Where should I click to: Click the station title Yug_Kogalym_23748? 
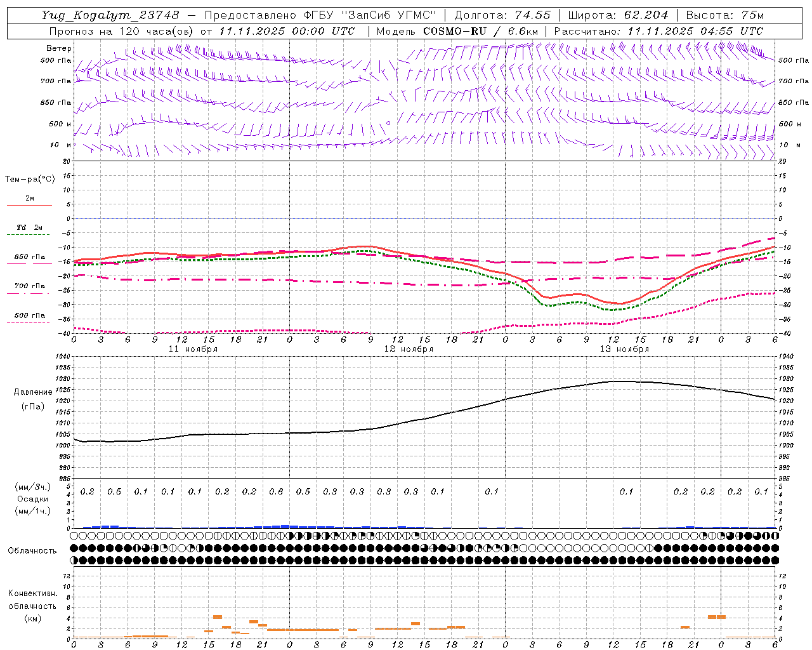point(111,15)
